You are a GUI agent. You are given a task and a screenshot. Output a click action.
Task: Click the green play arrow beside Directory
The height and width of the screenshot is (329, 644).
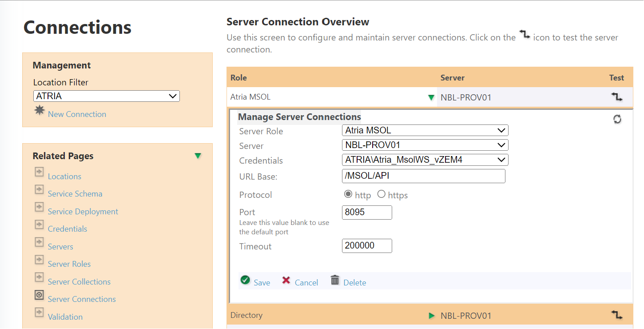point(431,316)
